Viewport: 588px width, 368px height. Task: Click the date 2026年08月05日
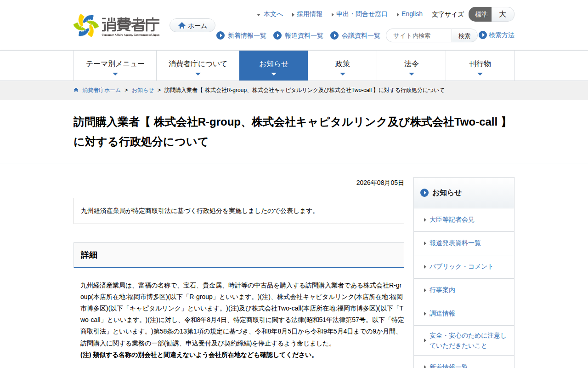(x=380, y=183)
